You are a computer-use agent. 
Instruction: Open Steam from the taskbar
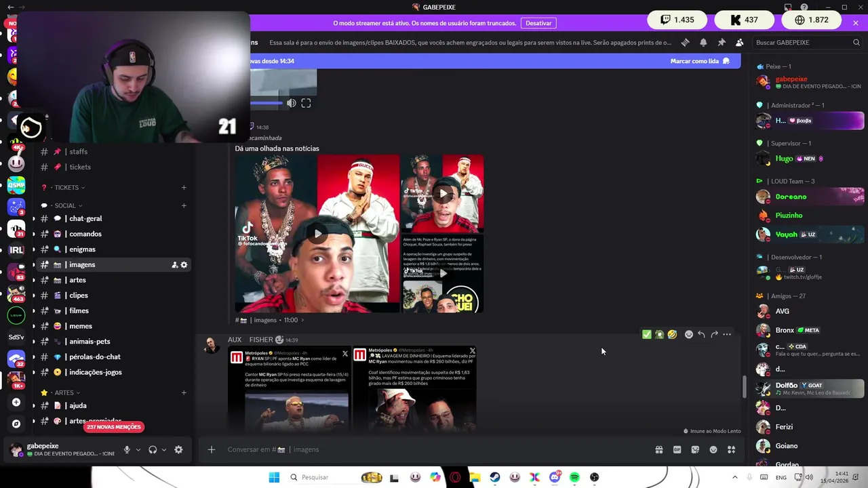pos(495,477)
